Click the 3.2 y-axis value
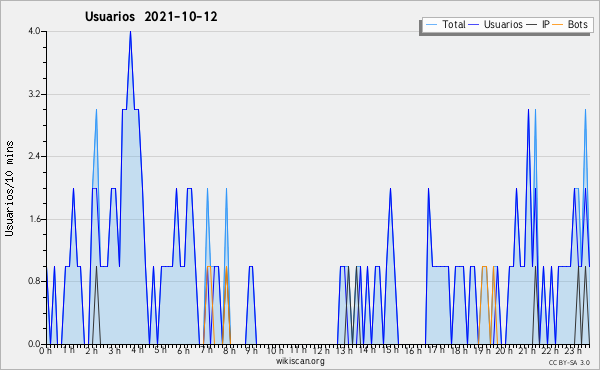 tap(34, 94)
